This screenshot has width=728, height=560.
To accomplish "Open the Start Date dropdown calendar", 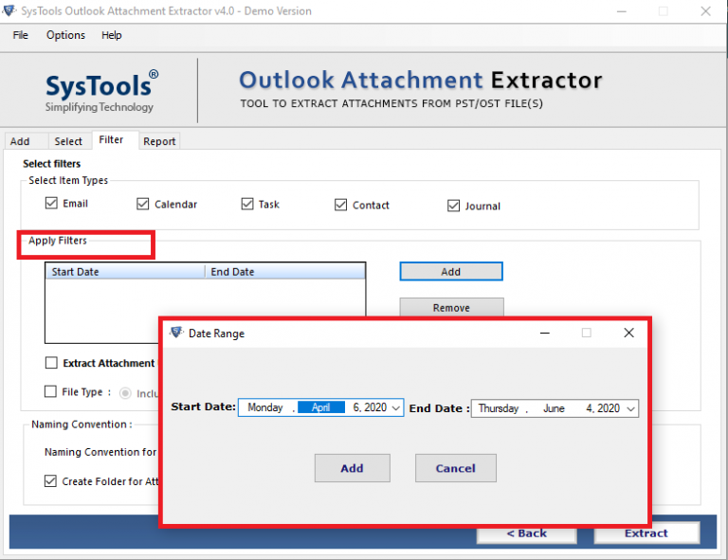I will click(x=396, y=408).
